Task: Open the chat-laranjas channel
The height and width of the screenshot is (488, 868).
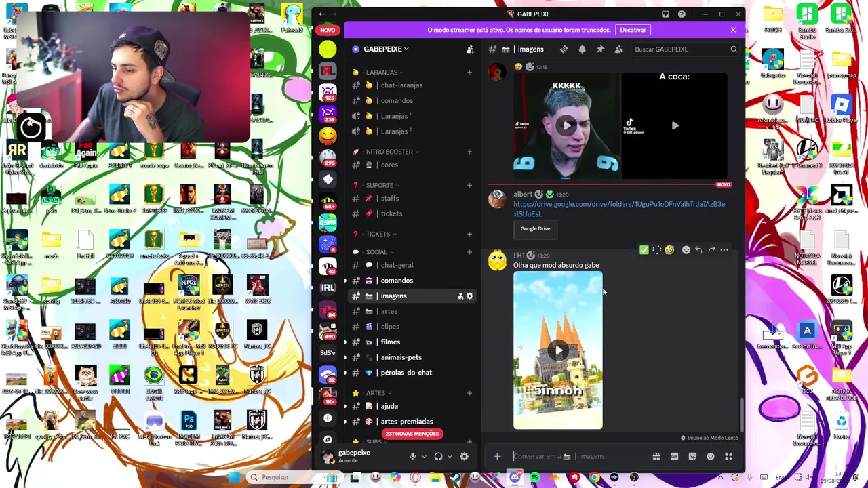Action: click(411, 85)
